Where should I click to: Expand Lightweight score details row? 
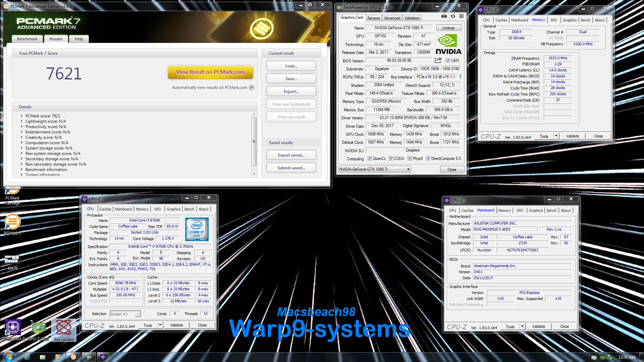22,121
